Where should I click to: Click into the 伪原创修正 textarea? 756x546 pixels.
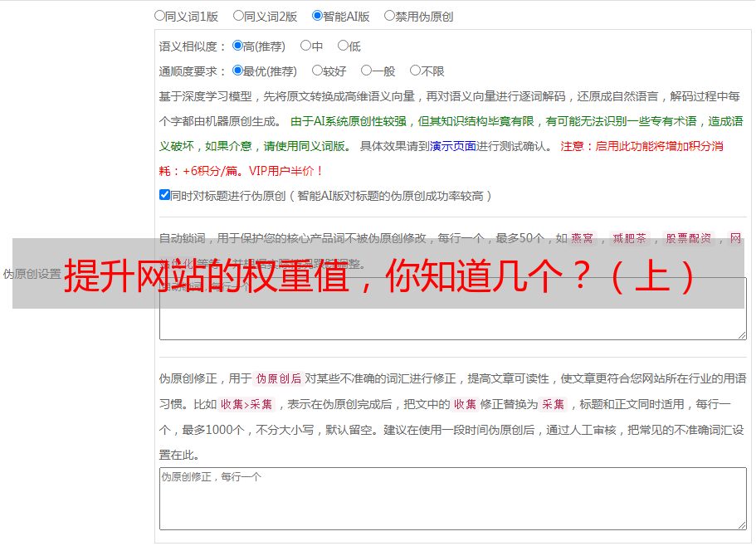[453, 499]
